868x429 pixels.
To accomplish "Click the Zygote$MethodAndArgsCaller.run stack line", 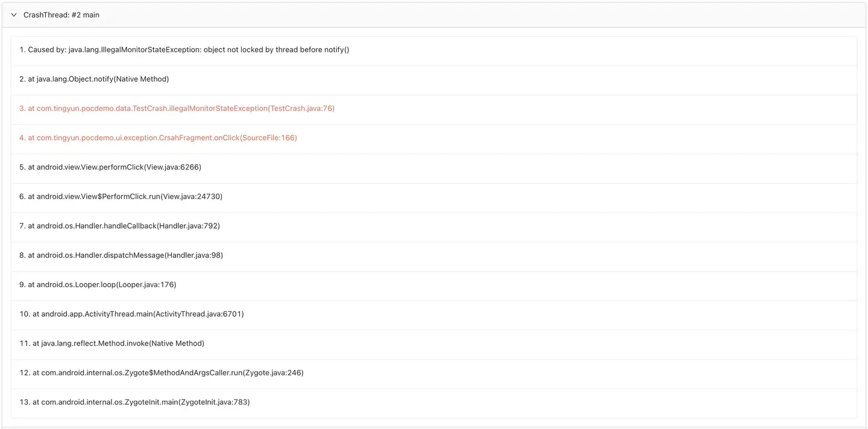I will tap(162, 373).
